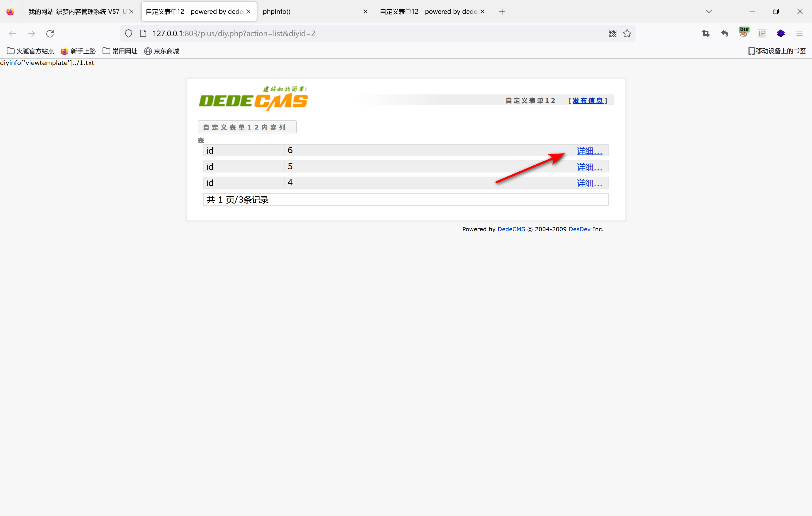Open the IP extension icon
This screenshot has height=516, width=812.
click(x=762, y=33)
